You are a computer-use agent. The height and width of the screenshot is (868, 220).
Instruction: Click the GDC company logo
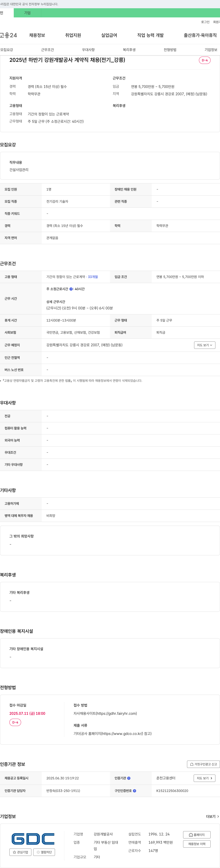(33, 839)
